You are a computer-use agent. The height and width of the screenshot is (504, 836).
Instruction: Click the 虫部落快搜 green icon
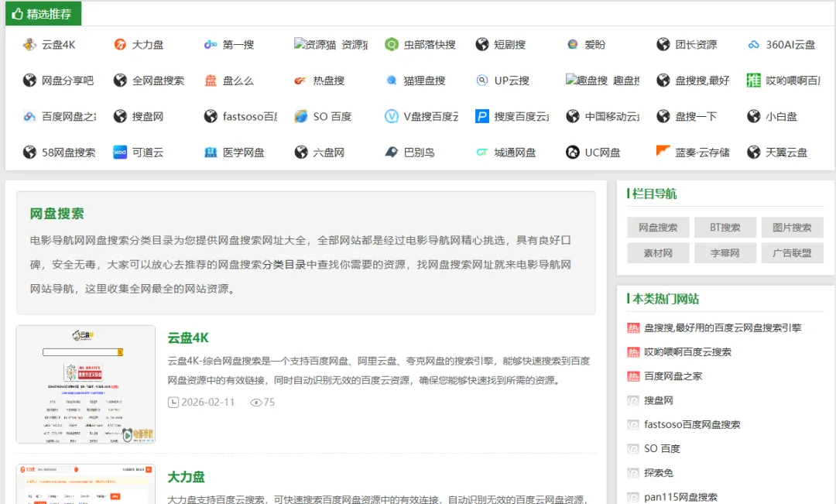[x=392, y=45]
